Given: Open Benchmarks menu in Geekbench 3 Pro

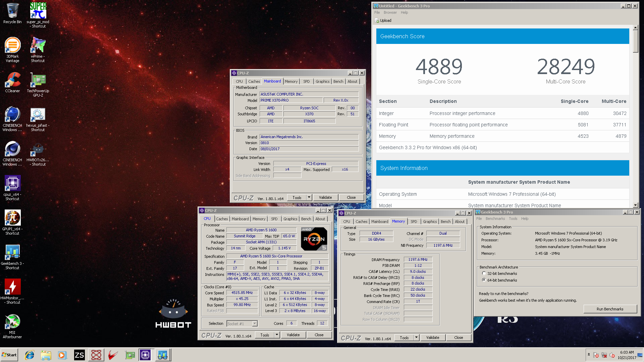Looking at the screenshot, I should 495,219.
